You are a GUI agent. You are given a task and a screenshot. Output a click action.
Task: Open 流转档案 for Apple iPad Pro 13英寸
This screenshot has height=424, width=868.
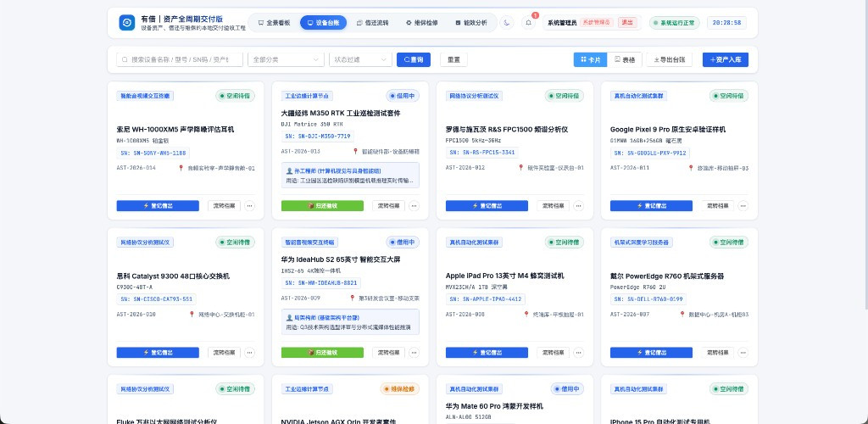tap(553, 352)
